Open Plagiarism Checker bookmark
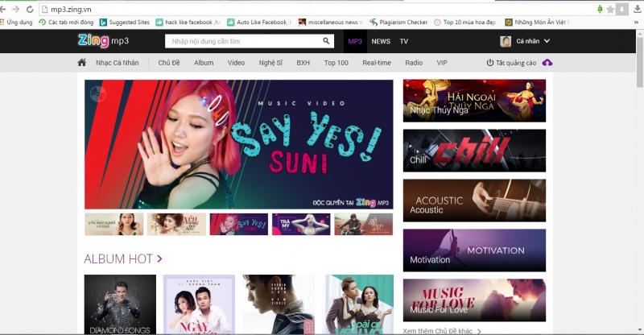The image size is (644, 335). (x=398, y=23)
